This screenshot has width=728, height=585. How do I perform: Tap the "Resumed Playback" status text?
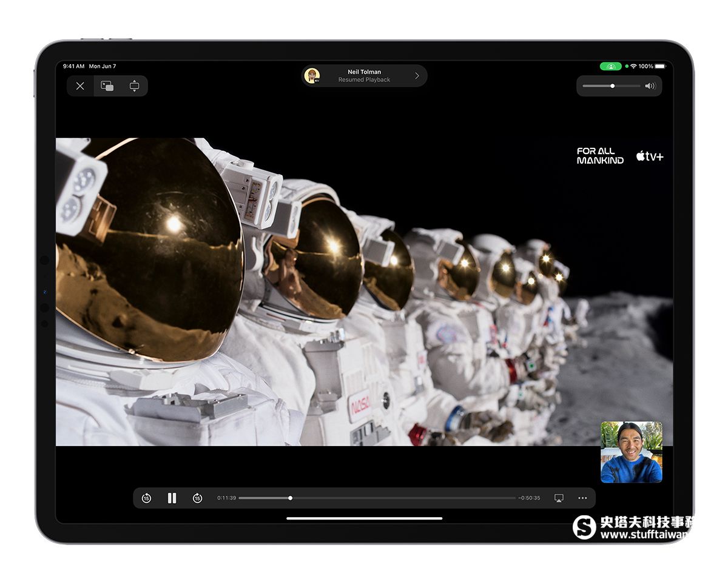click(365, 80)
